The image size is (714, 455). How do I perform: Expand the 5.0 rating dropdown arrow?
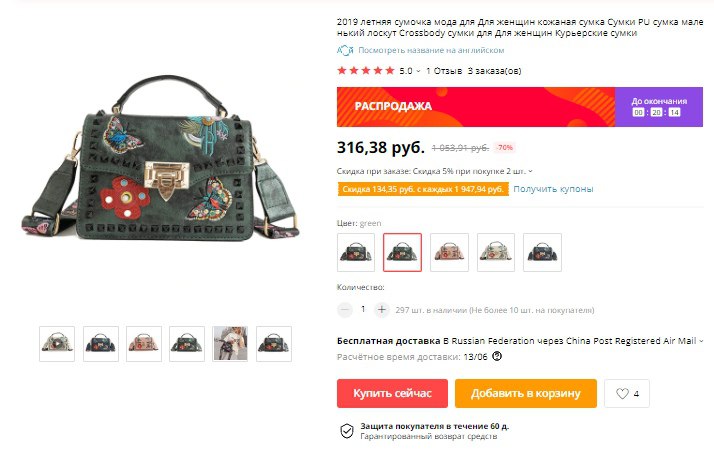[418, 71]
